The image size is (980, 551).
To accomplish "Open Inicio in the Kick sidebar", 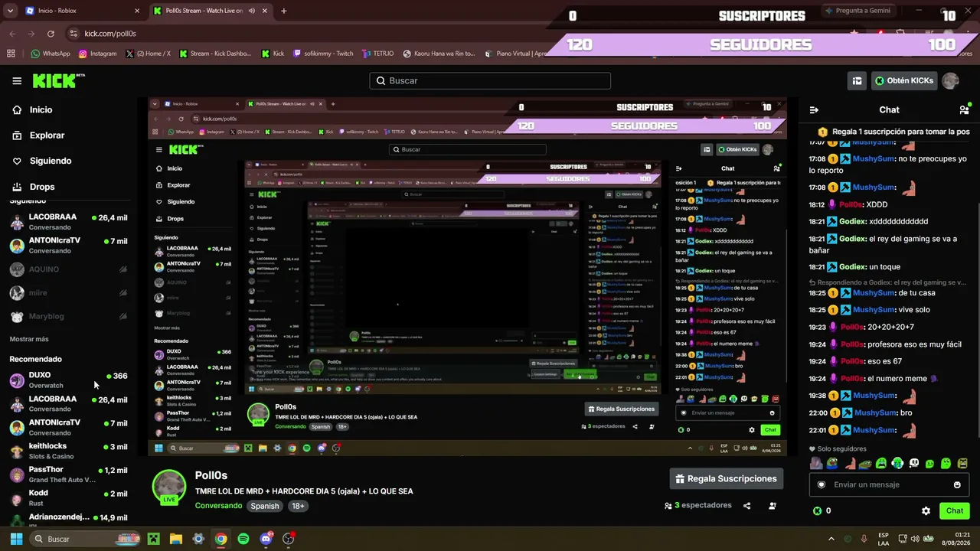I will pyautogui.click(x=41, y=109).
